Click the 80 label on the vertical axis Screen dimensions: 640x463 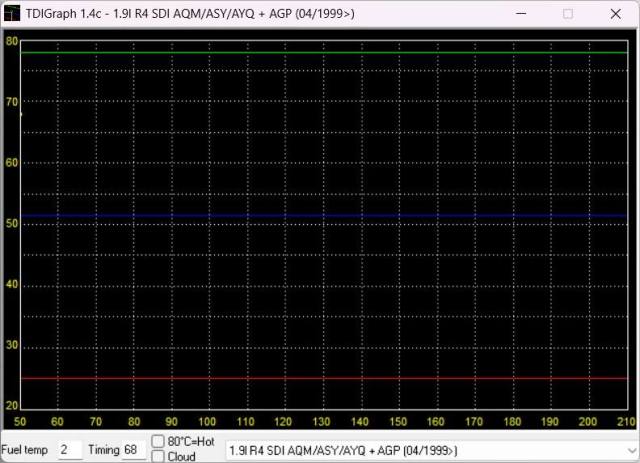click(12, 41)
